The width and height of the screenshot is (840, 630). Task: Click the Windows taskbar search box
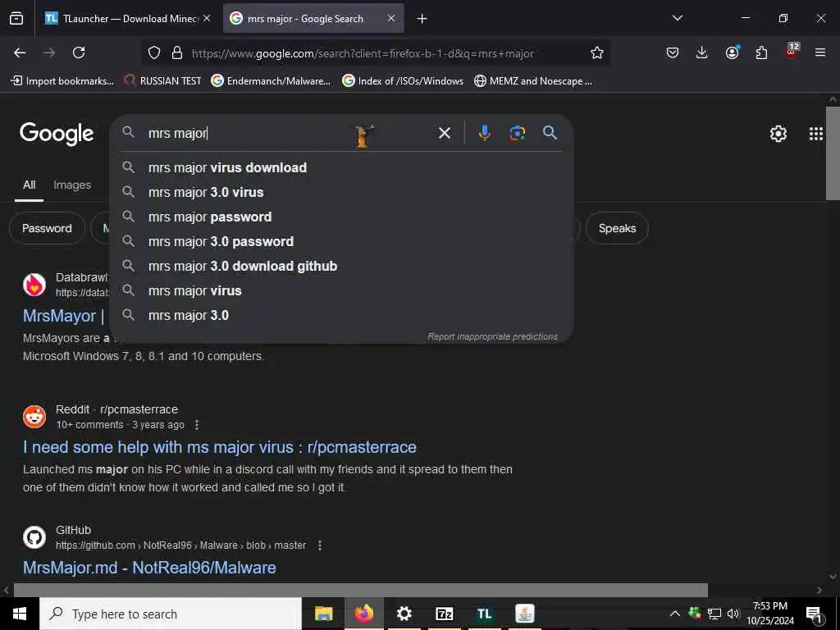click(171, 614)
